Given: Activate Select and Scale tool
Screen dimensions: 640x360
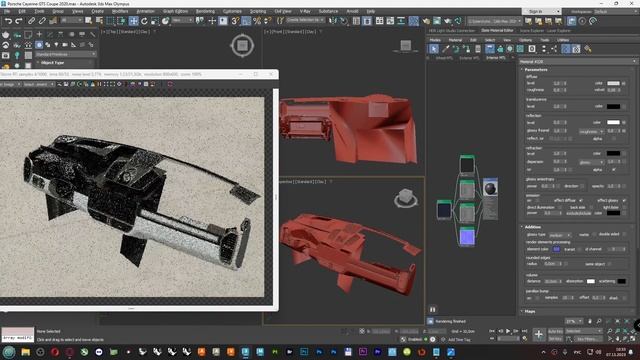Looking at the screenshot, I should (x=155, y=21).
